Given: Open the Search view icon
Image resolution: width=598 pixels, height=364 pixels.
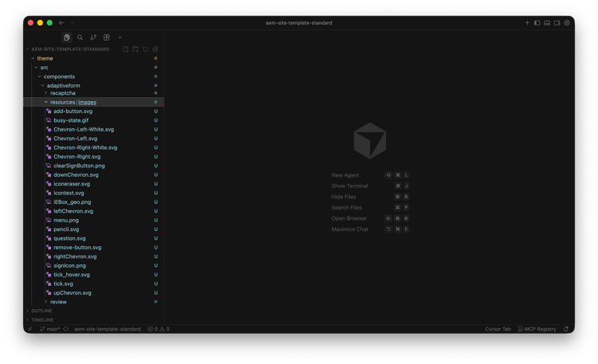Looking at the screenshot, I should [x=80, y=37].
